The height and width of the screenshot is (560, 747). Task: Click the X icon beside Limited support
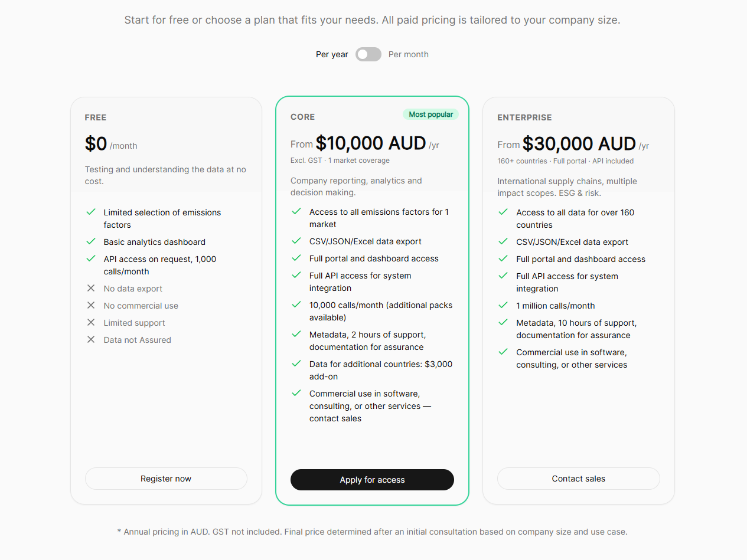point(91,322)
